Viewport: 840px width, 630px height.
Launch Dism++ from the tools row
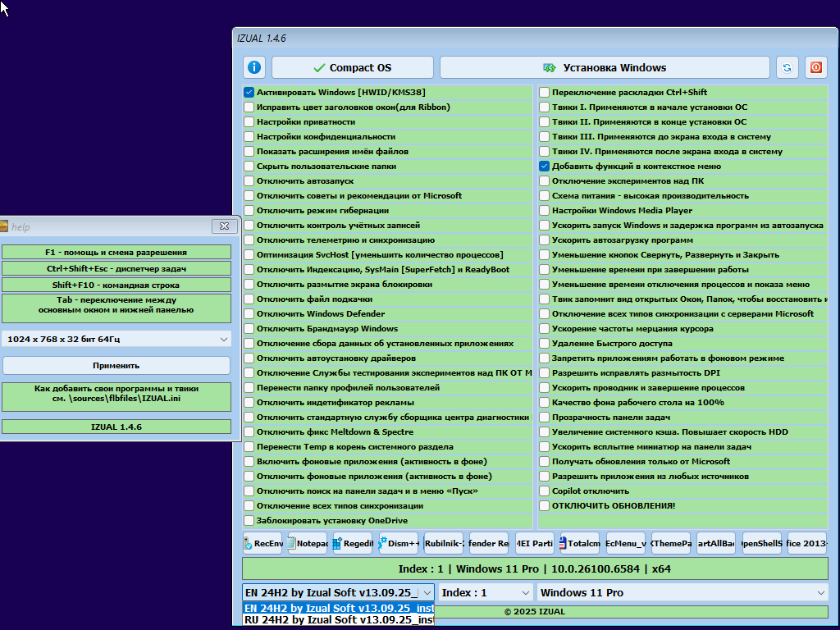[x=399, y=543]
